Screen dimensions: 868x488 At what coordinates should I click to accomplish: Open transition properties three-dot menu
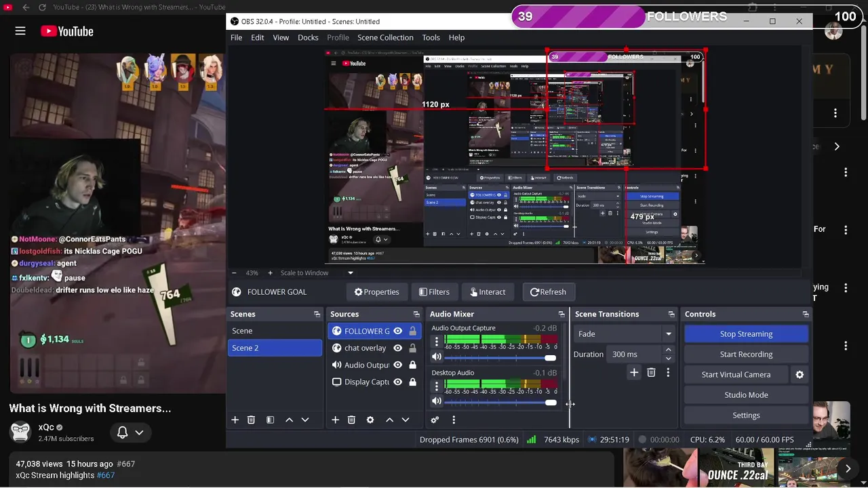(668, 372)
